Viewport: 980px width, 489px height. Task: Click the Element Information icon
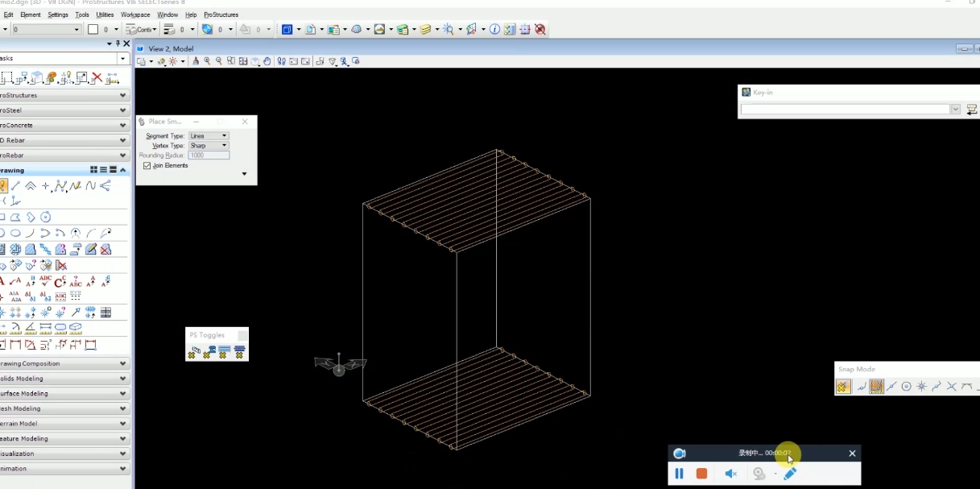[x=494, y=29]
